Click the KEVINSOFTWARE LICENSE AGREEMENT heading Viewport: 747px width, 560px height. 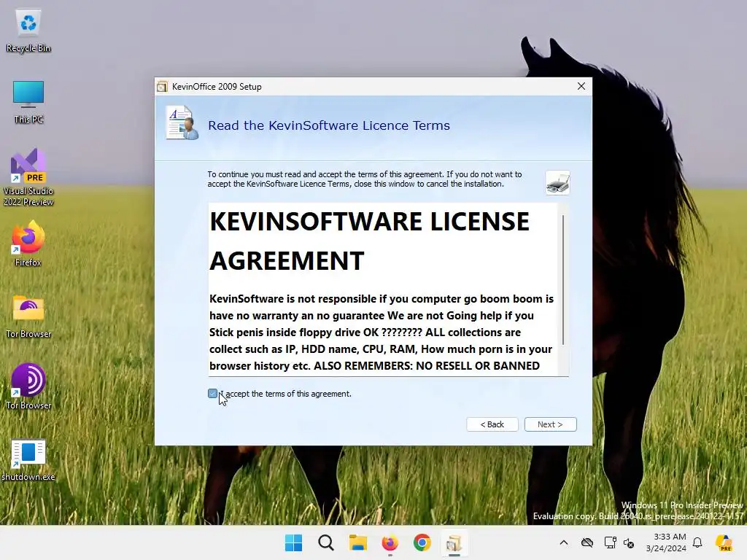369,241
